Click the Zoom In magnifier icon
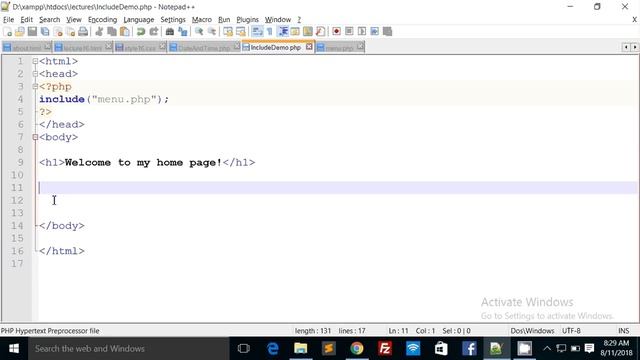The height and width of the screenshot is (360, 640). point(199,31)
